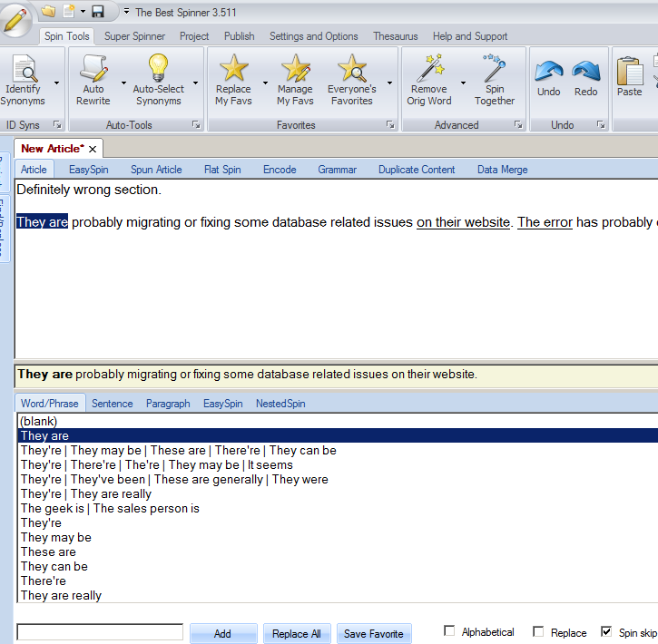Open the Auto-Tools group dialog launcher

tap(196, 124)
